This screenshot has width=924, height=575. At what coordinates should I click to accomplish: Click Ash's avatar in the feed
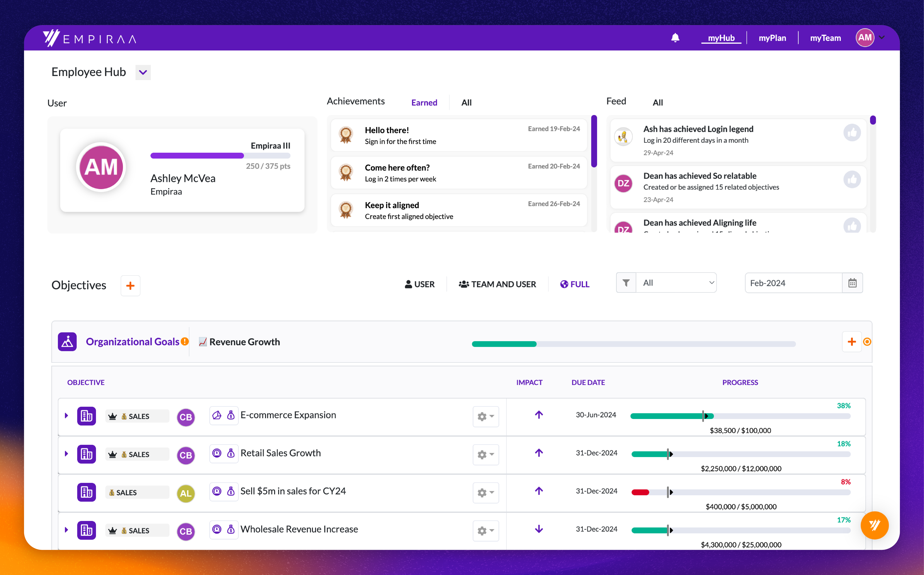[x=623, y=136]
